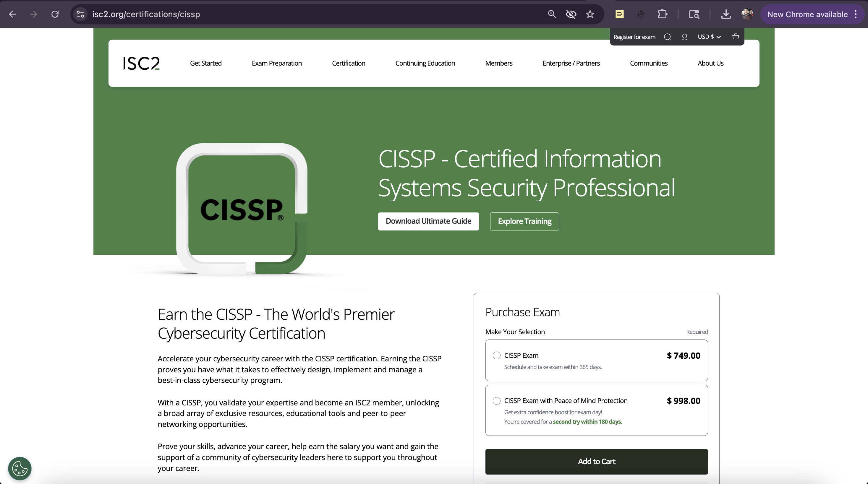The width and height of the screenshot is (868, 484).
Task: Open the USD currency dropdown
Action: tap(709, 37)
